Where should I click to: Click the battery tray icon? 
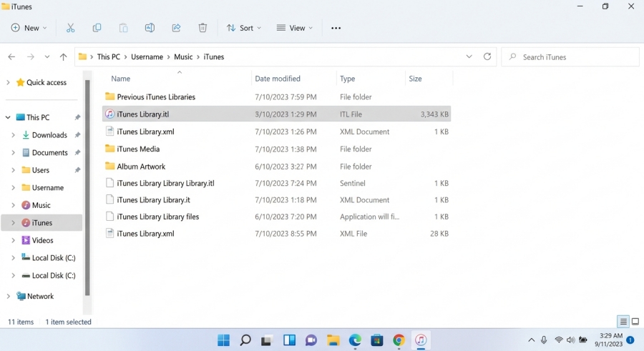tap(582, 340)
